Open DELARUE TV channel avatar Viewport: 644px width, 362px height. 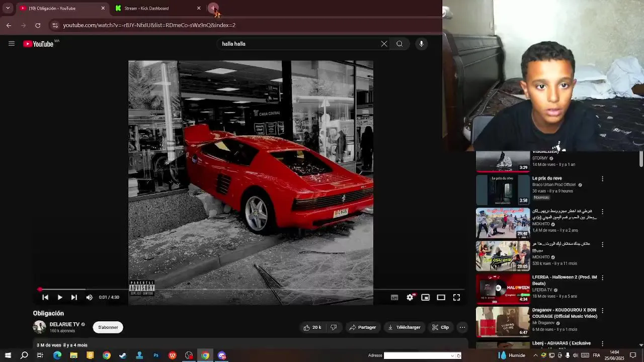(x=39, y=327)
